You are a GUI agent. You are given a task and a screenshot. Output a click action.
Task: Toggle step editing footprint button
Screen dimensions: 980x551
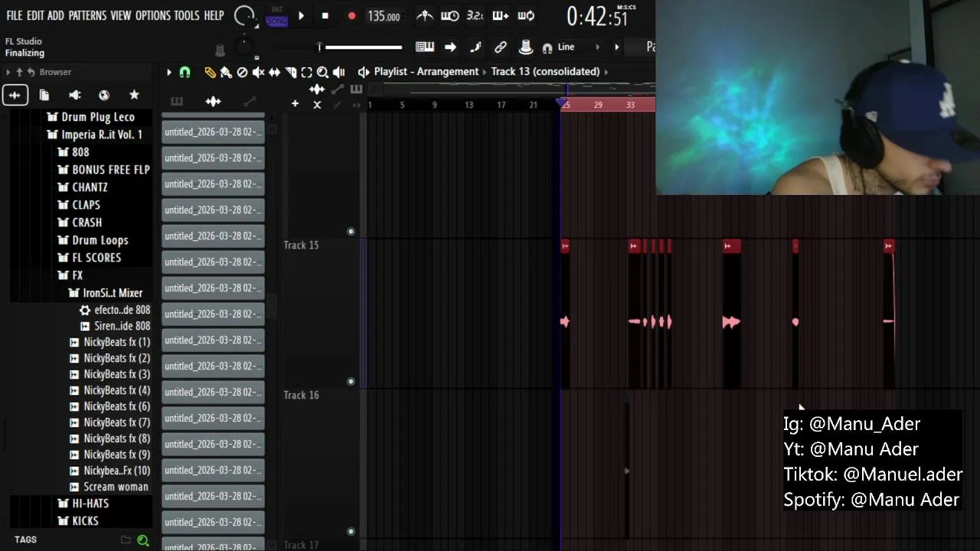[x=475, y=47]
